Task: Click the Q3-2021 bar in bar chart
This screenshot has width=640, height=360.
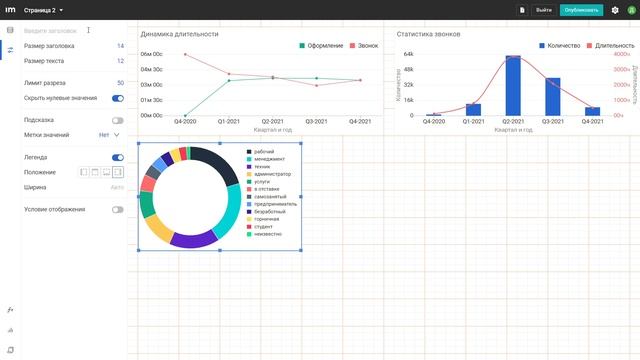Action: (553, 97)
